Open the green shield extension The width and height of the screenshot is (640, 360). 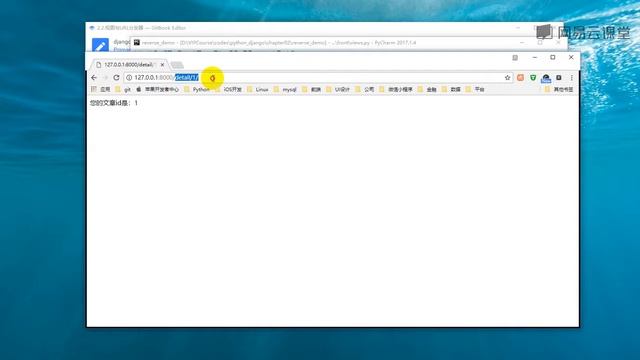[533, 78]
